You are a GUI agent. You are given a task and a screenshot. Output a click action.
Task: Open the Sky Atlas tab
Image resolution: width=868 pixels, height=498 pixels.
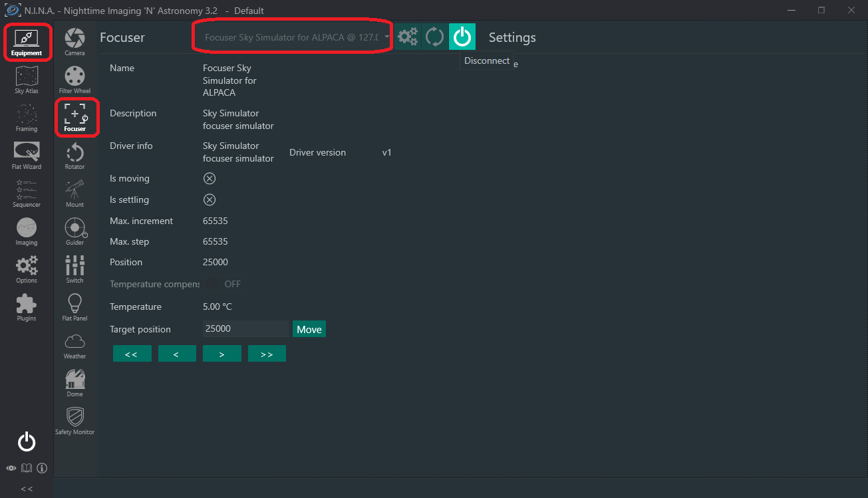[x=27, y=79]
